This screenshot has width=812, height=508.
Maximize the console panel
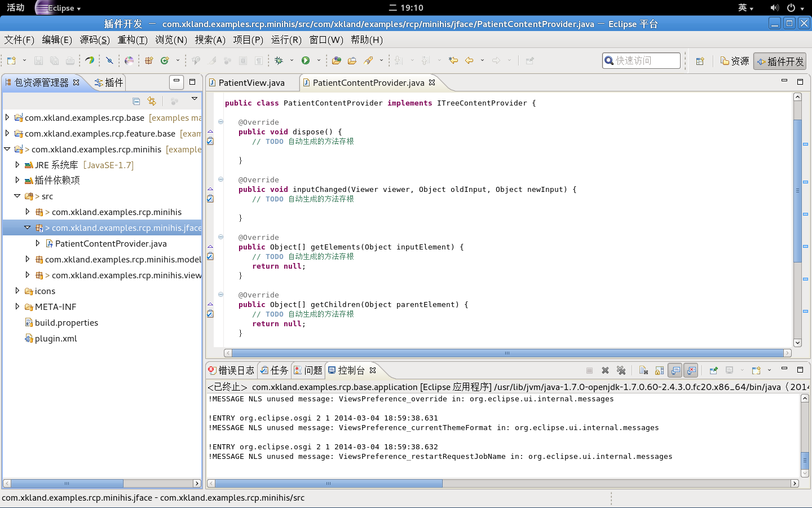click(800, 370)
